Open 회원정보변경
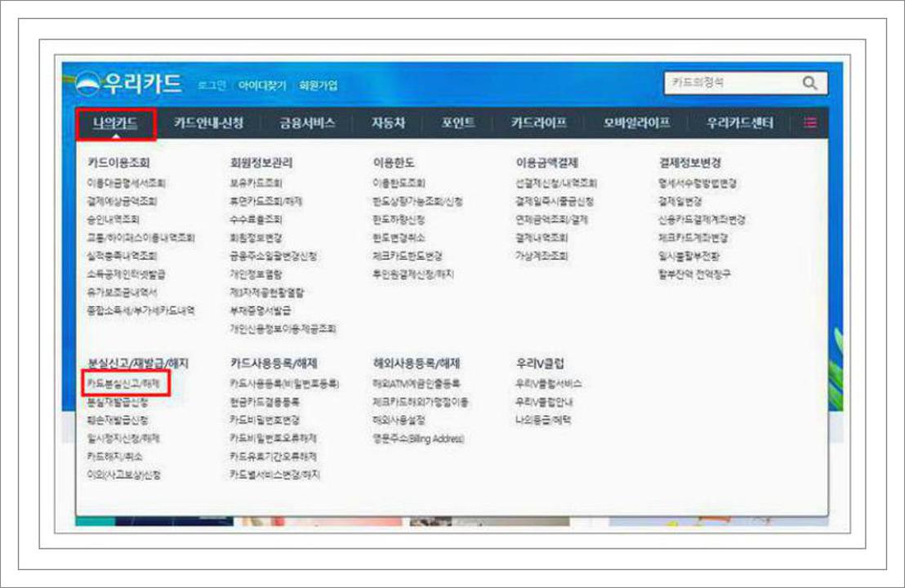 tap(256, 238)
